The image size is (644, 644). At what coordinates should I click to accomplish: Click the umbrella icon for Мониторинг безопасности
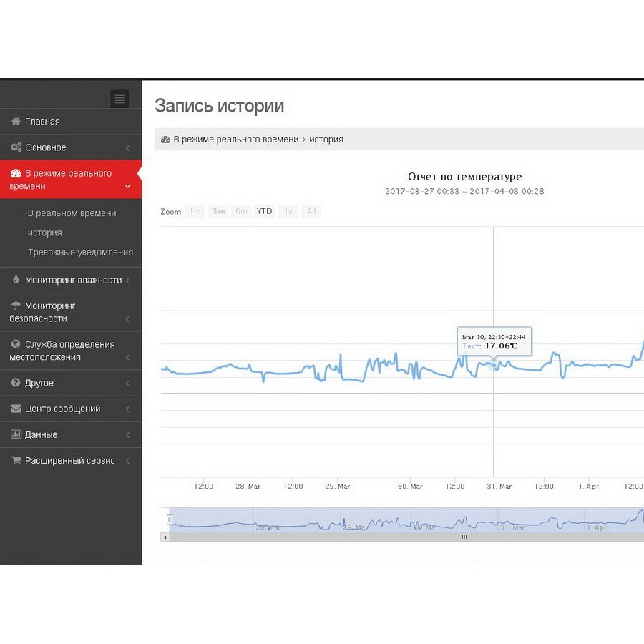(x=16, y=306)
